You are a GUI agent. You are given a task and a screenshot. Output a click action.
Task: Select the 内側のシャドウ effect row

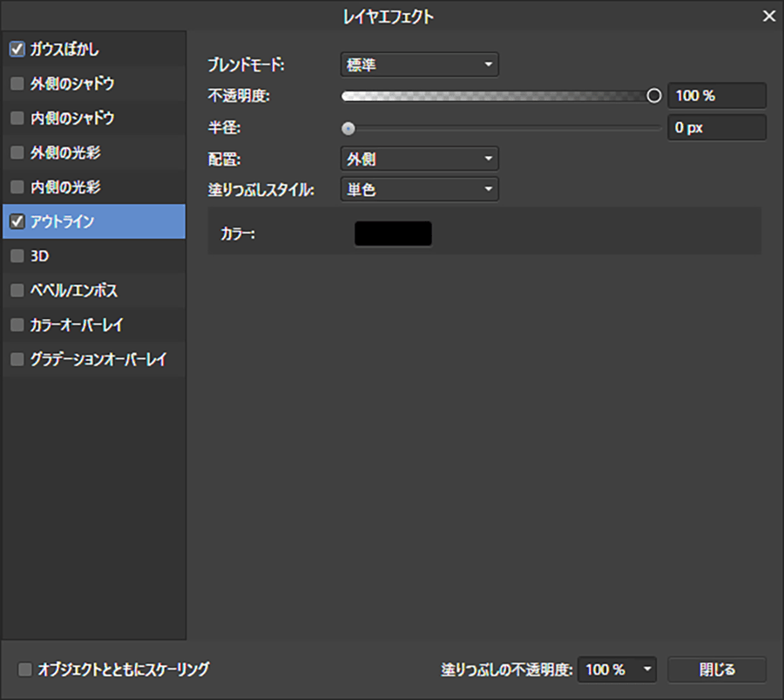94,118
